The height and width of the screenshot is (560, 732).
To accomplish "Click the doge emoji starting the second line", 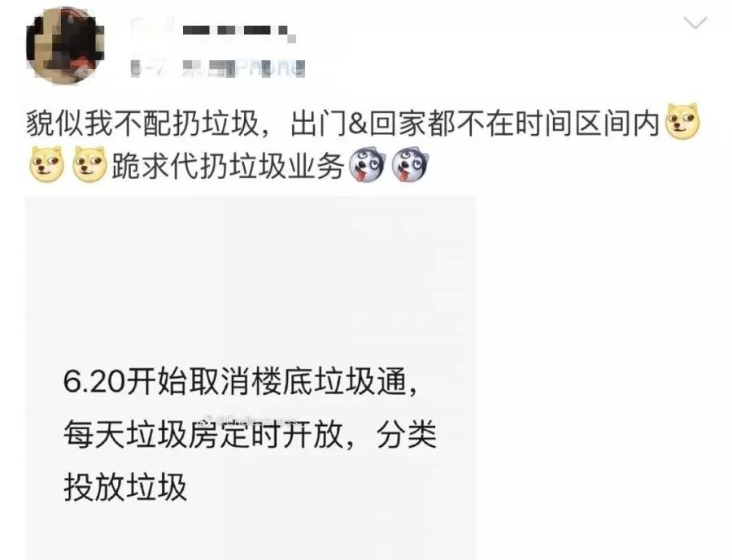I will [46, 164].
